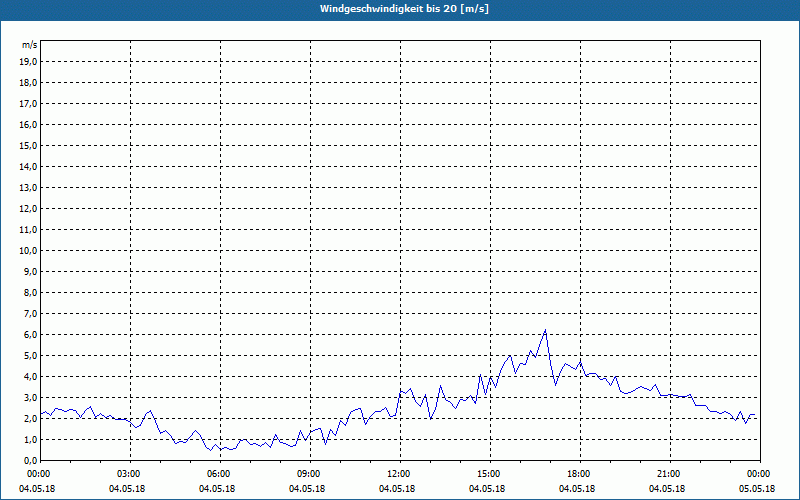
Task: Pick the 1,0 y-axis label
Action: [30, 440]
